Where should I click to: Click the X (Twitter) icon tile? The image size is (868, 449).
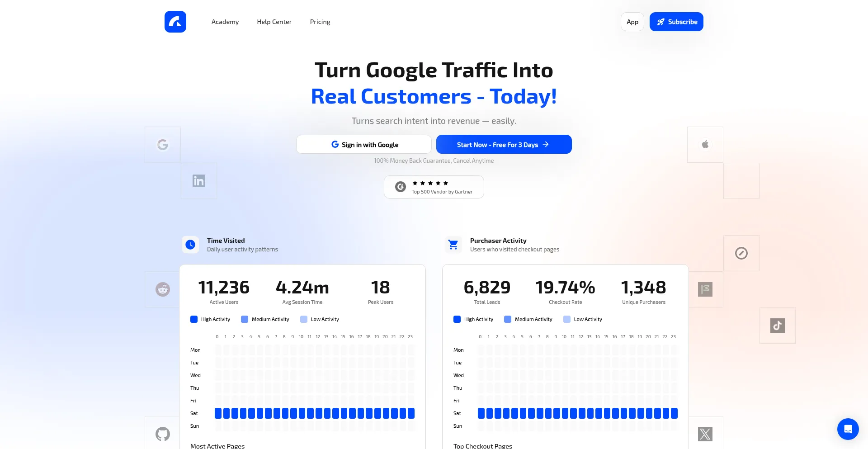[705, 434]
